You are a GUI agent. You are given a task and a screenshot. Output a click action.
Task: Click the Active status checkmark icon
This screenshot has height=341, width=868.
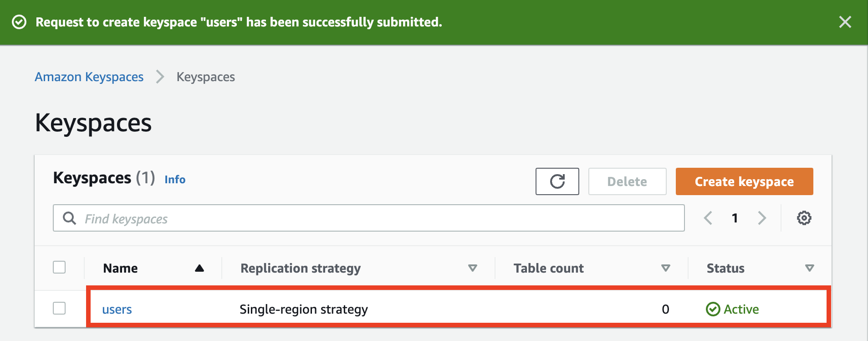tap(713, 309)
